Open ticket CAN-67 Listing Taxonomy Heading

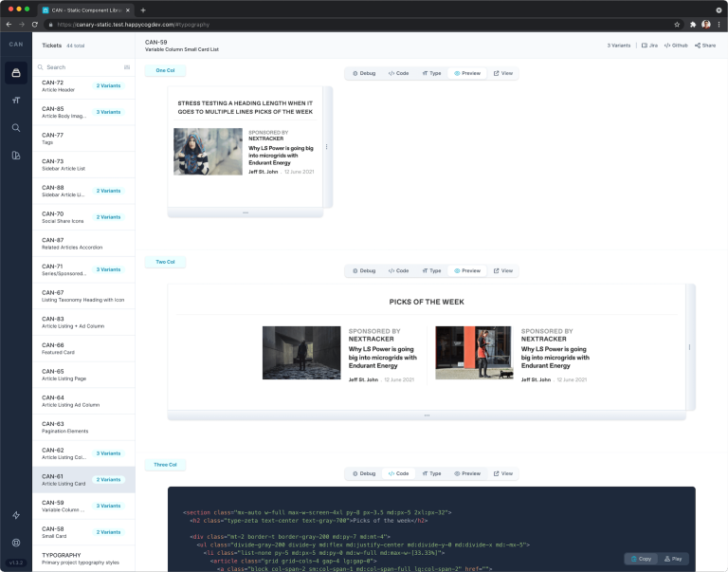pyautogui.click(x=83, y=296)
